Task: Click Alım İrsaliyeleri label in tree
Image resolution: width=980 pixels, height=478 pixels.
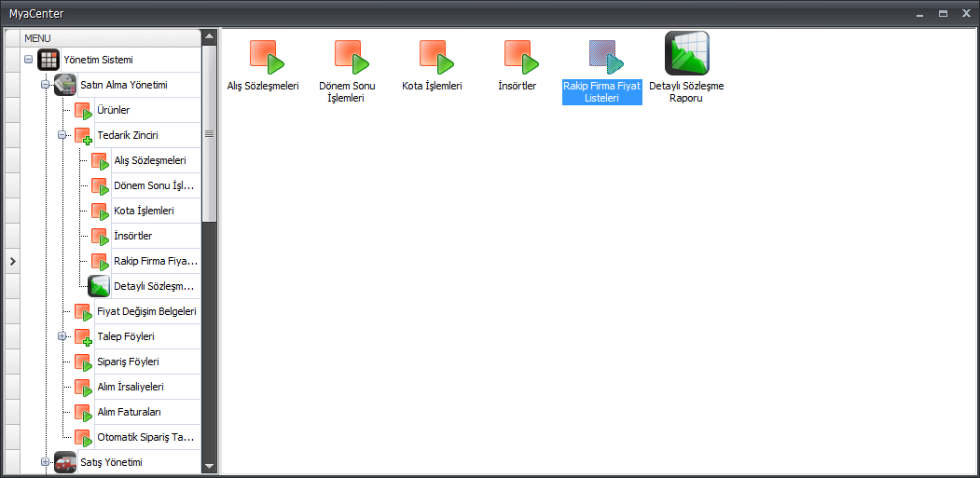Action: click(x=131, y=387)
